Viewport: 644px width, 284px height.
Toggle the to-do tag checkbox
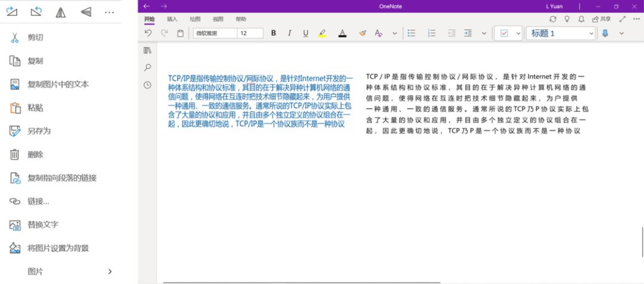(504, 33)
